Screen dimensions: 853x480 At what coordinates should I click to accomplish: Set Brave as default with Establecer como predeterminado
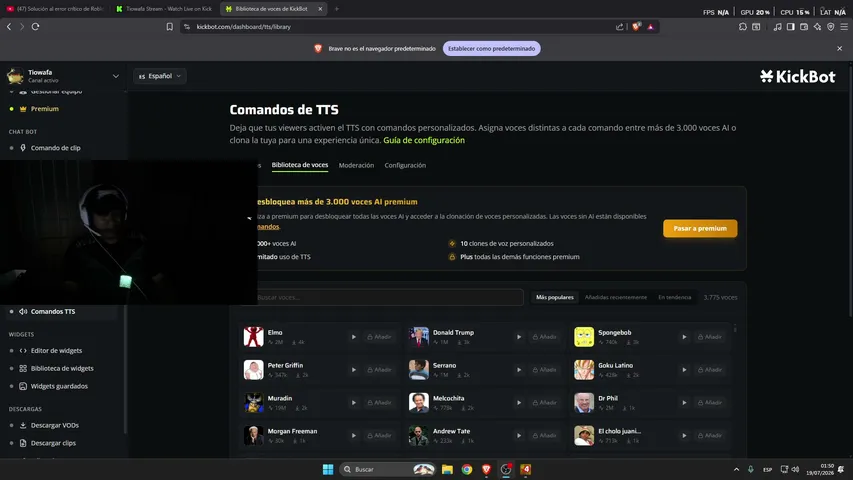pyautogui.click(x=491, y=48)
